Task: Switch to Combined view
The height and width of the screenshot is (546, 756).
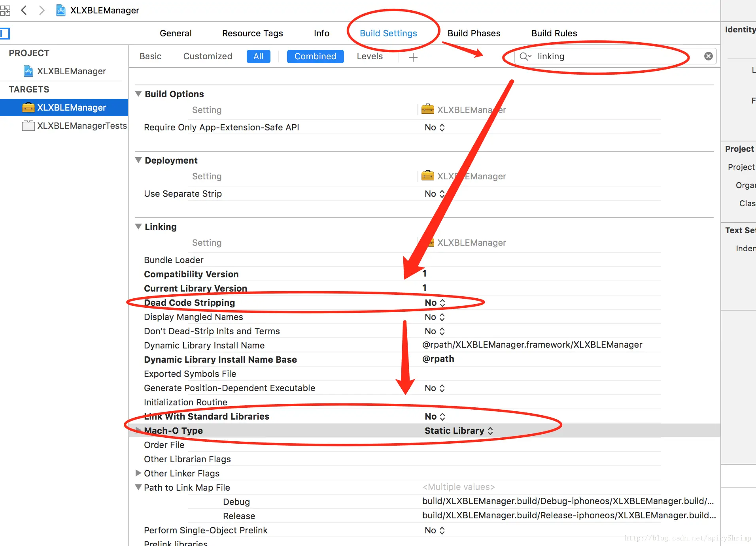Action: (x=315, y=56)
